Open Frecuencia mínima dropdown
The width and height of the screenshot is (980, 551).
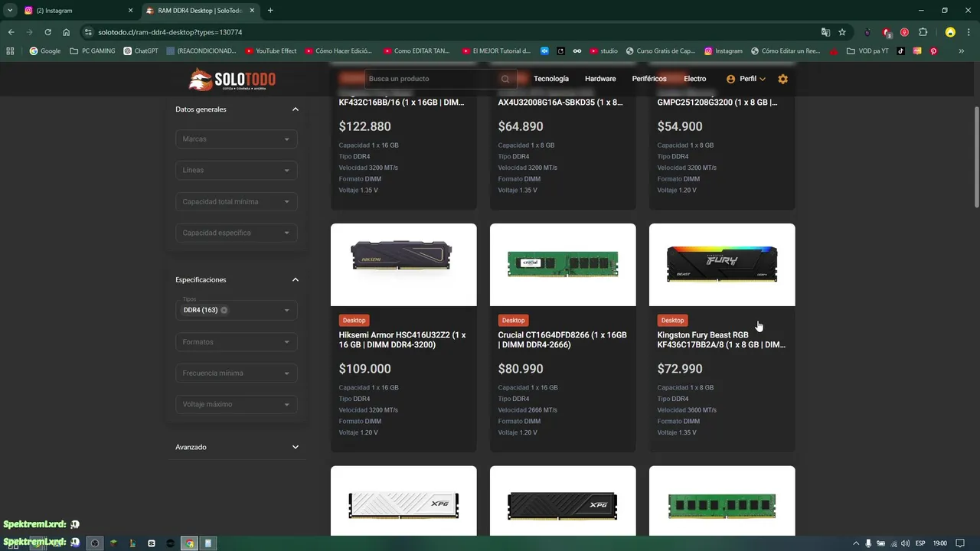pyautogui.click(x=236, y=373)
